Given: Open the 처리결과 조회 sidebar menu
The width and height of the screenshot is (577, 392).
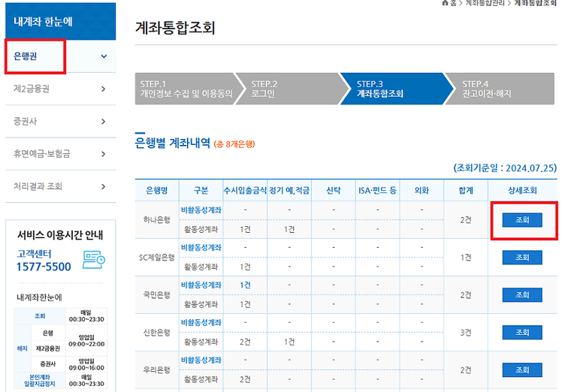Looking at the screenshot, I should pos(104,186).
